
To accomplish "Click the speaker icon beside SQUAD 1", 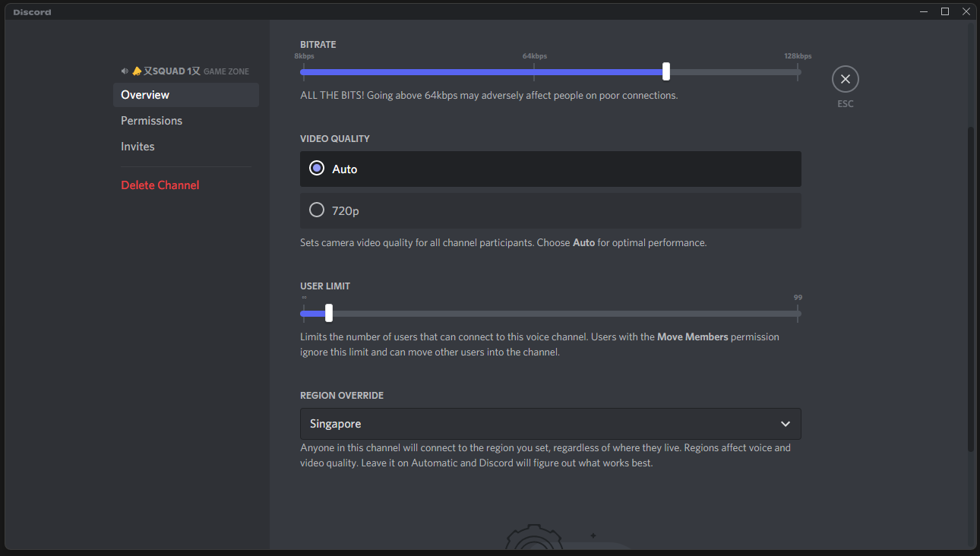I will click(x=125, y=71).
